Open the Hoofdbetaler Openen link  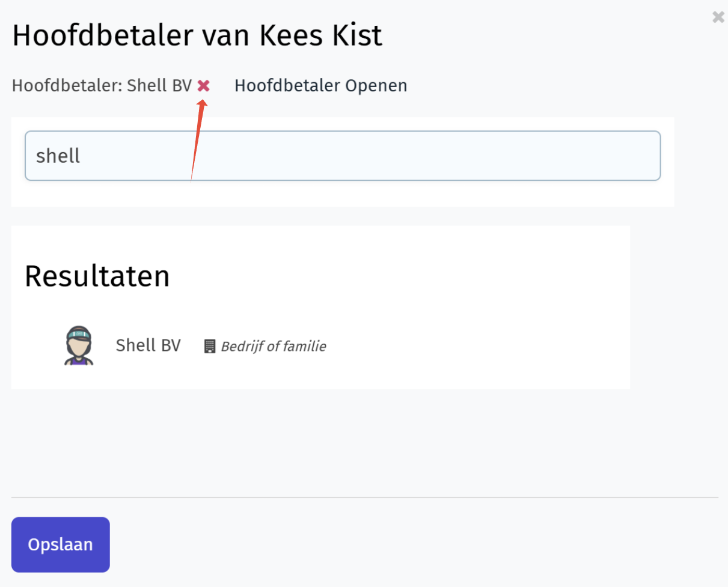click(x=321, y=86)
